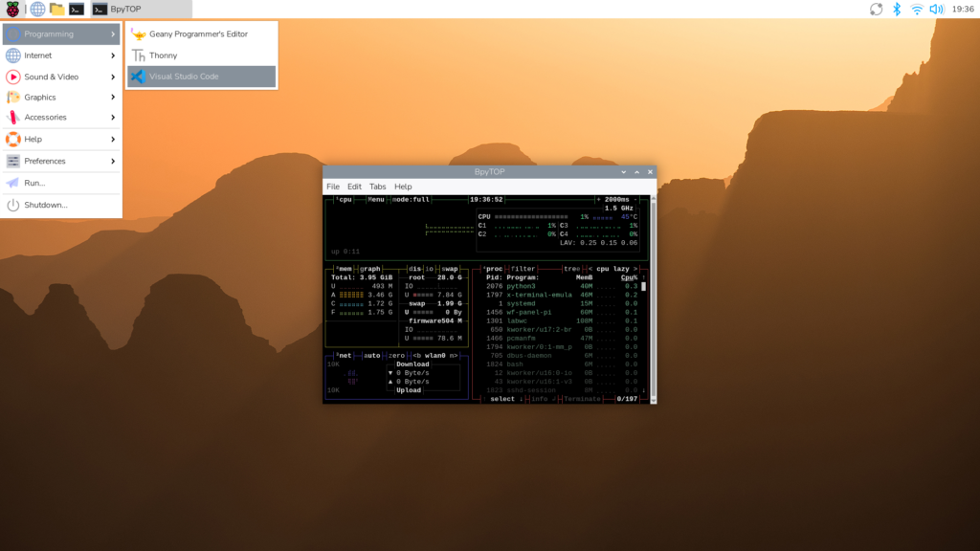Viewport: 980px width, 551px height.
Task: Click the swap 1.99 G disk entry
Action: 435,303
